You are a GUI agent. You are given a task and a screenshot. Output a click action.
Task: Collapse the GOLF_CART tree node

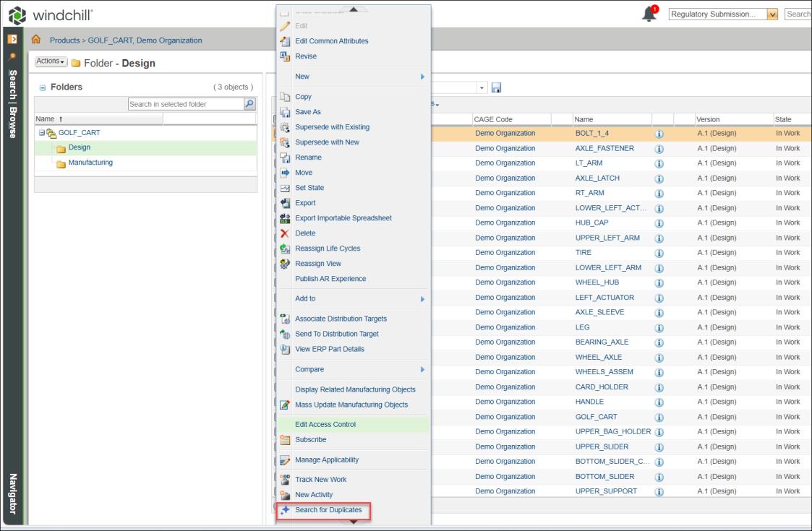[41, 133]
